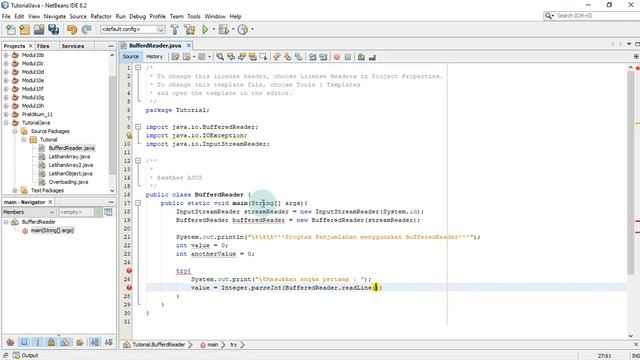Viewport: 640px width, 360px height.
Task: Open the Run Project dropdown arrow
Action: pos(213,29)
